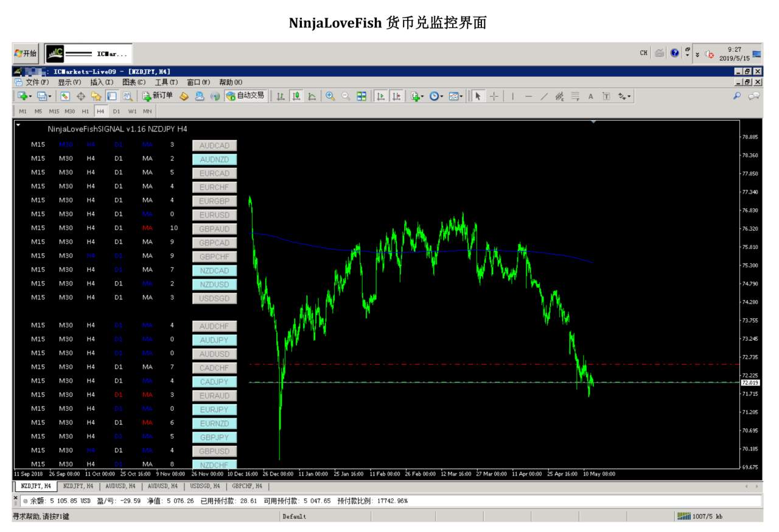
Task: Draw a horizontal line tool
Action: point(528,96)
